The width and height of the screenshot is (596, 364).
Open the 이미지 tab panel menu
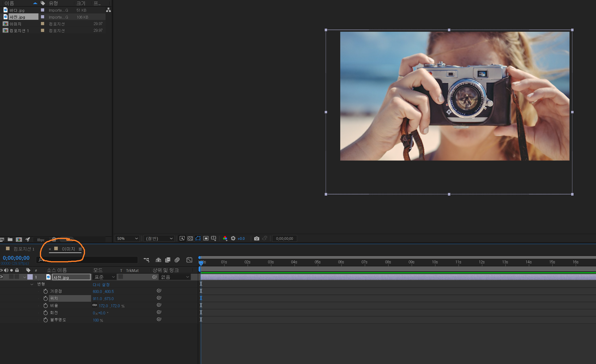point(80,249)
